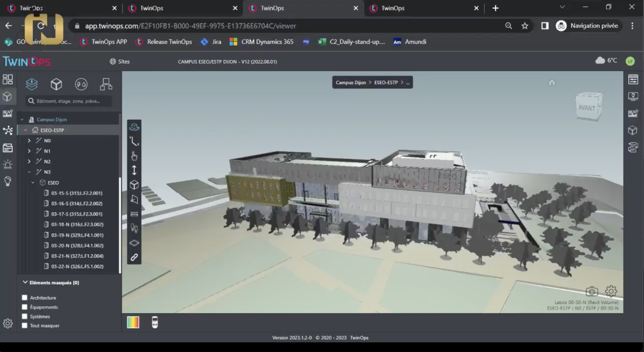
Task: Click the layers stack icon in left panel
Action: (32, 84)
